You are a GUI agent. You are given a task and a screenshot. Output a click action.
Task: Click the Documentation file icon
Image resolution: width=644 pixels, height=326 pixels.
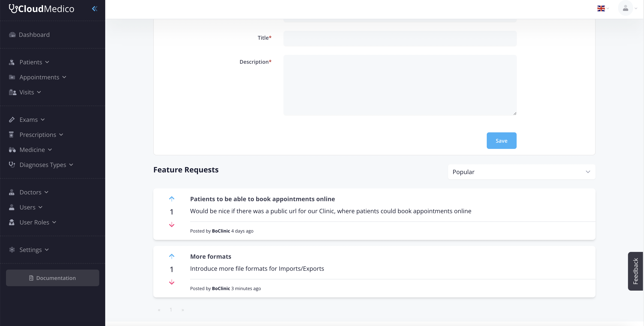pyautogui.click(x=31, y=278)
